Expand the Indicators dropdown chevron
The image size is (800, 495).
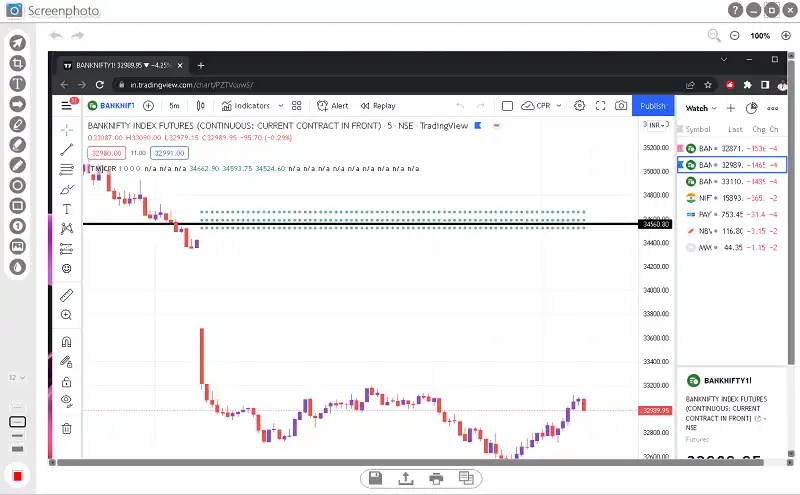[x=281, y=106]
